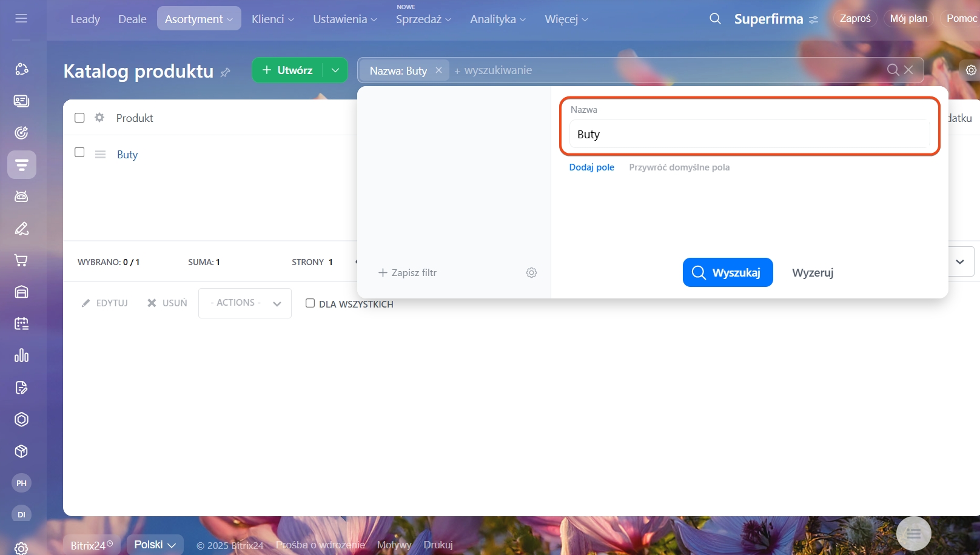Image resolution: width=980 pixels, height=555 pixels.
Task: Open the calendar sidebar icon
Action: coord(21,324)
